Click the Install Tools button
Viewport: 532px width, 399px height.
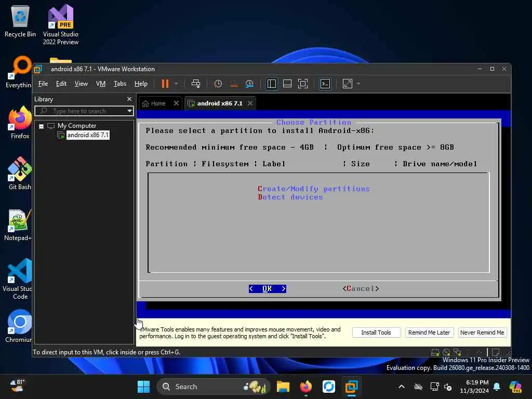(x=376, y=332)
